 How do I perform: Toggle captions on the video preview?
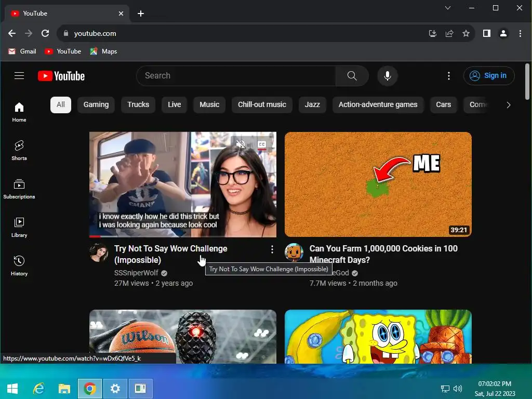[x=262, y=144]
